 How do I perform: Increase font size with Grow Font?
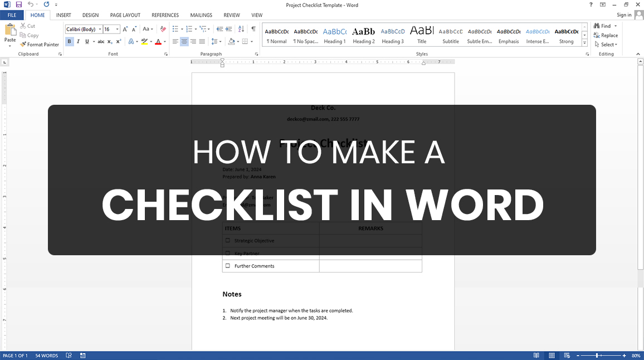point(125,29)
